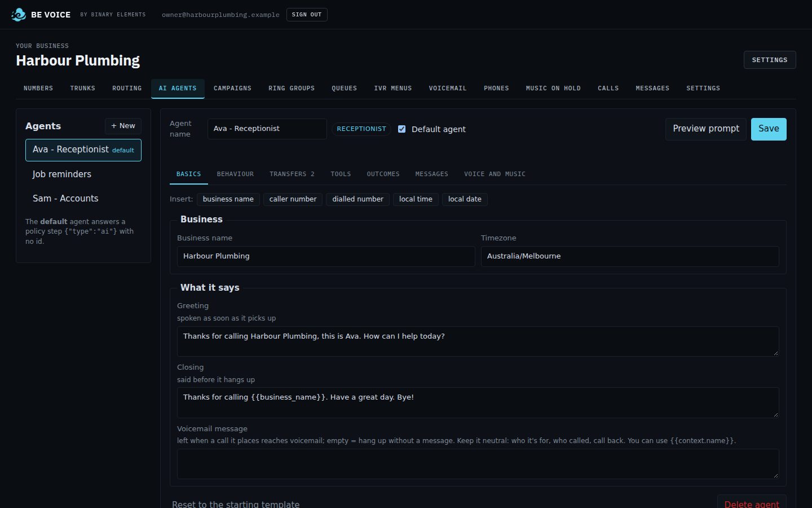This screenshot has height=508, width=812.
Task: Click the Timezone field
Action: [630, 256]
